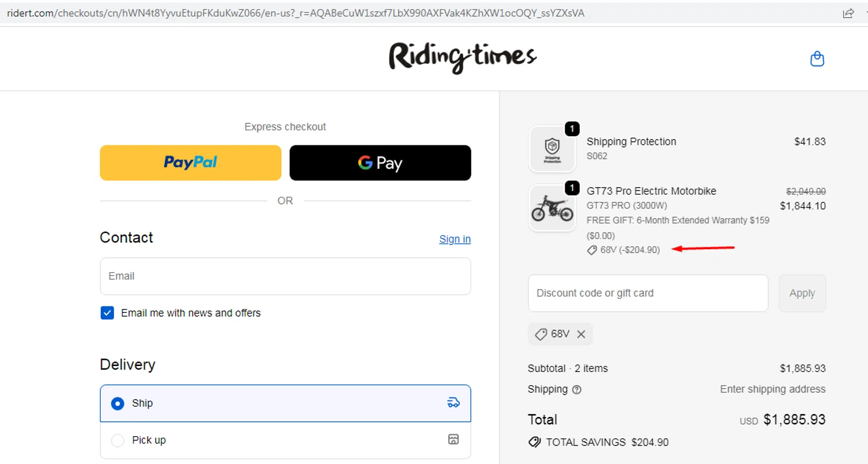Click the quantity badge on Shipping Protection
The height and width of the screenshot is (464, 868).
tap(572, 129)
